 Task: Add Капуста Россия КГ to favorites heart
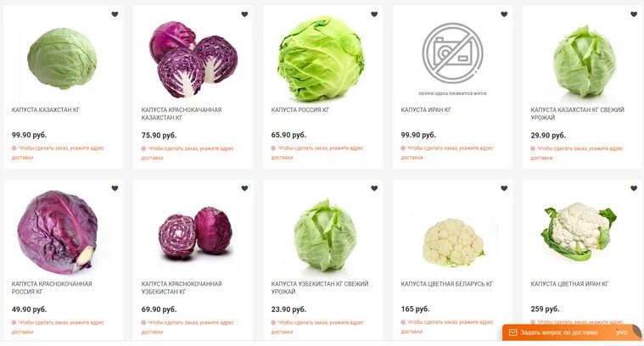click(374, 14)
